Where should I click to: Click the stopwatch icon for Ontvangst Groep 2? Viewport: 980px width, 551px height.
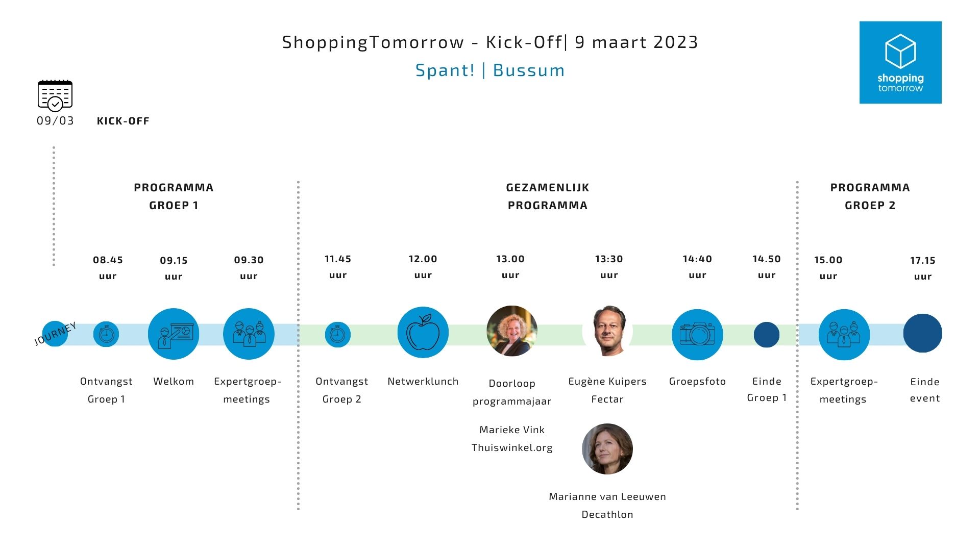coord(337,335)
